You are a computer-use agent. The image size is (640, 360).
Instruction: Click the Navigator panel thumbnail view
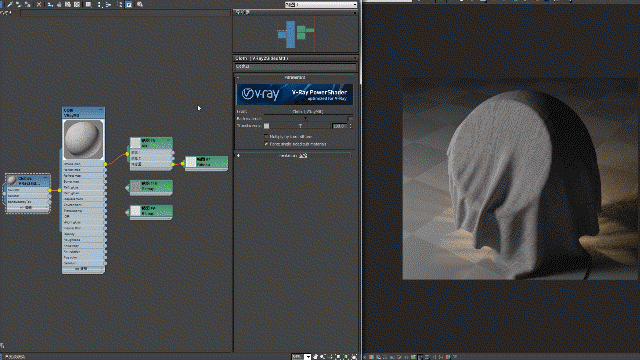tap(296, 33)
